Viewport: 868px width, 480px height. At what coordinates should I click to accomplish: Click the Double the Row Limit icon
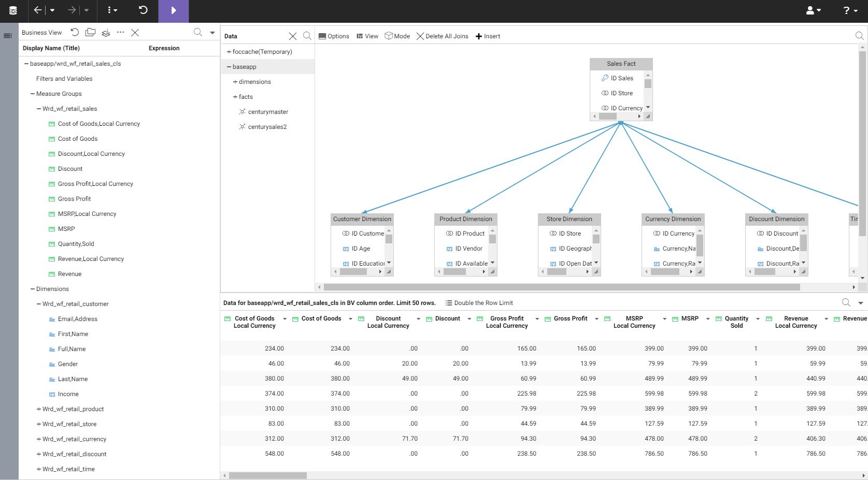(x=449, y=302)
